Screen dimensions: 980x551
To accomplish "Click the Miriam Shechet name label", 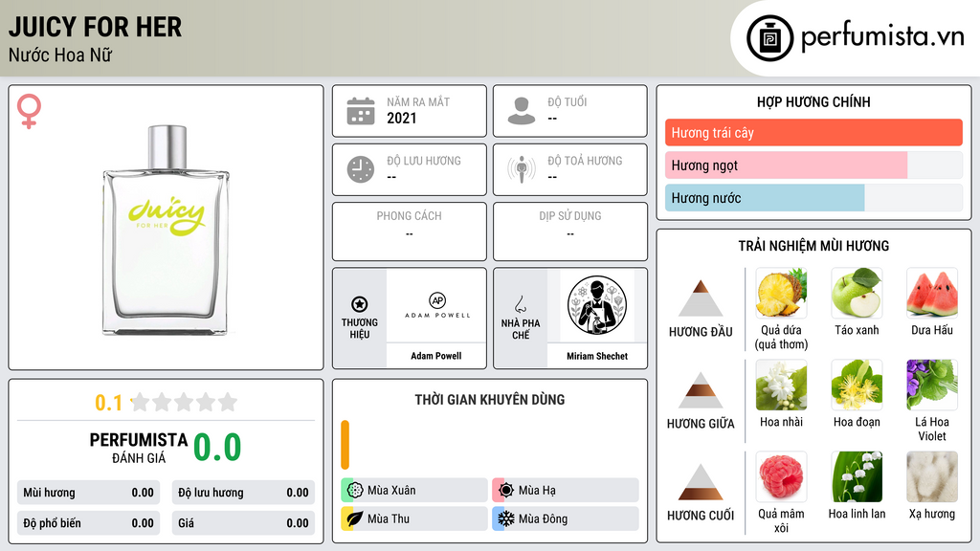I will click(597, 356).
